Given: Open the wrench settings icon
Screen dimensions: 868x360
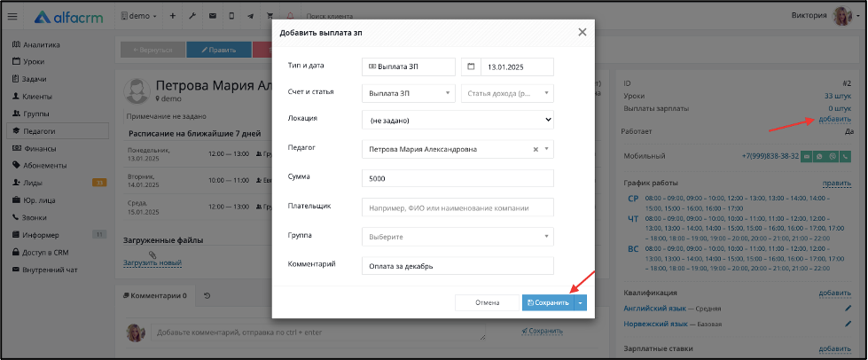Looking at the screenshot, I should (x=192, y=16).
